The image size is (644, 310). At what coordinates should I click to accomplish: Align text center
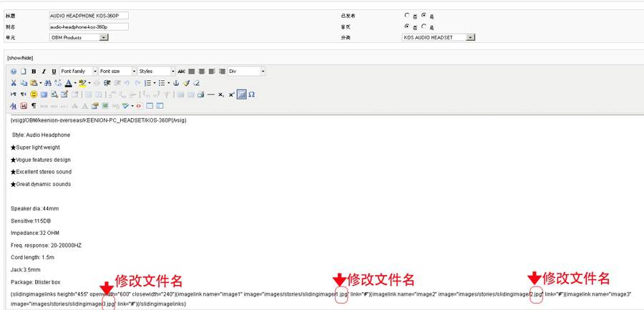(201, 71)
